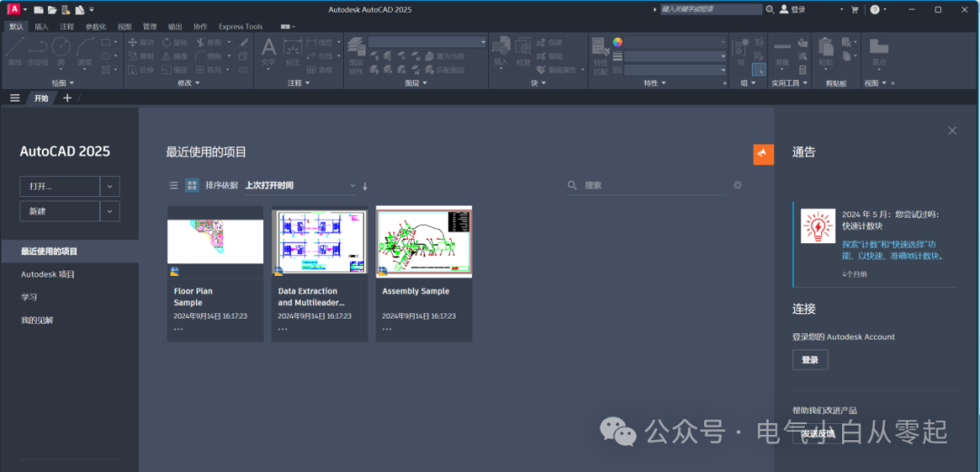Switch recent items to list view
This screenshot has height=472, width=980.
(x=173, y=185)
